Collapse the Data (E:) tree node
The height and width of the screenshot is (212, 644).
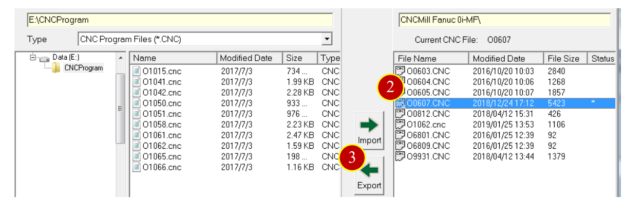tap(33, 58)
